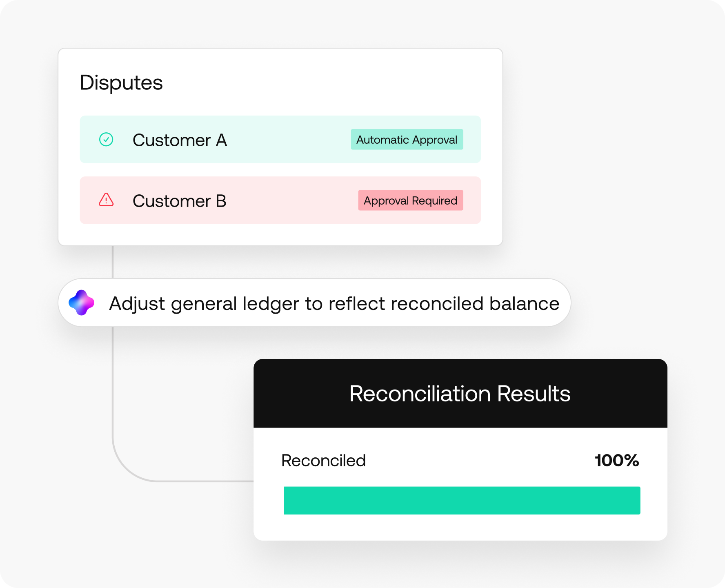The width and height of the screenshot is (725, 588).
Task: Click the Customer A name text
Action: tap(180, 140)
